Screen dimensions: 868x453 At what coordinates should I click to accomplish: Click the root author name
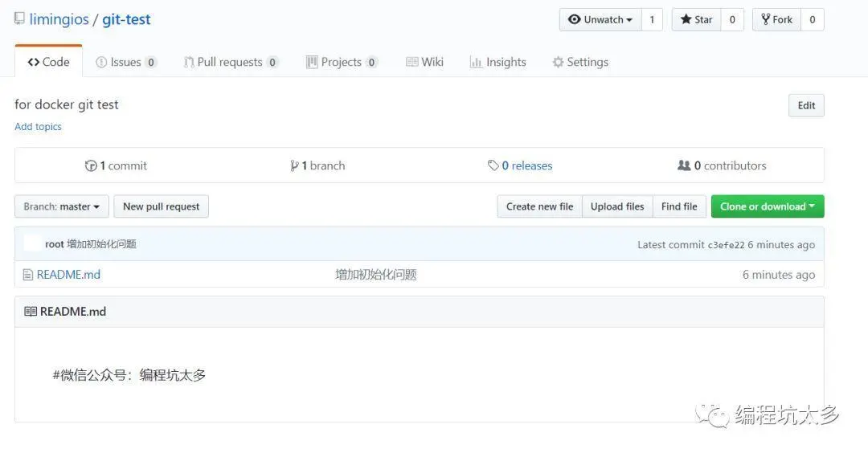pyautogui.click(x=55, y=244)
